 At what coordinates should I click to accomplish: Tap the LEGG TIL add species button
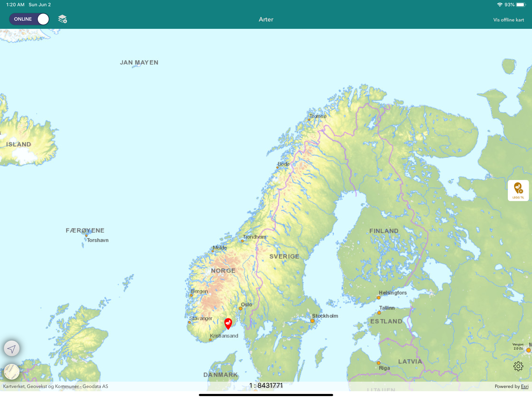click(518, 190)
